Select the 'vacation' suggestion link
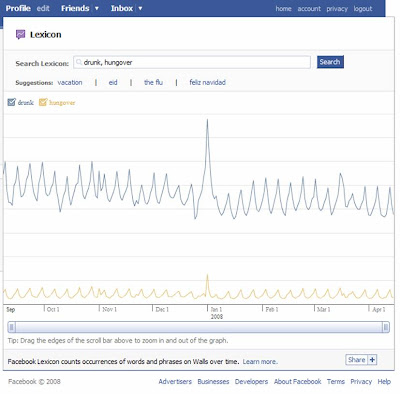 tap(70, 82)
